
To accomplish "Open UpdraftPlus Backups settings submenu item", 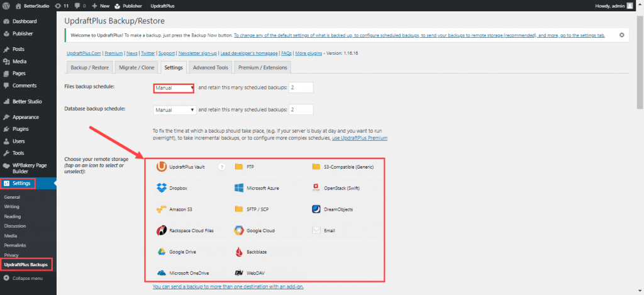I will point(26,265).
